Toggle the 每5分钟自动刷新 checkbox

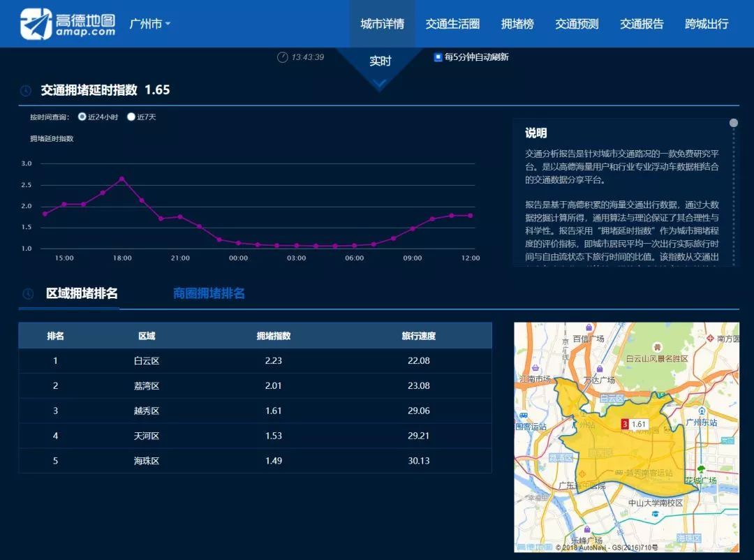[438, 57]
